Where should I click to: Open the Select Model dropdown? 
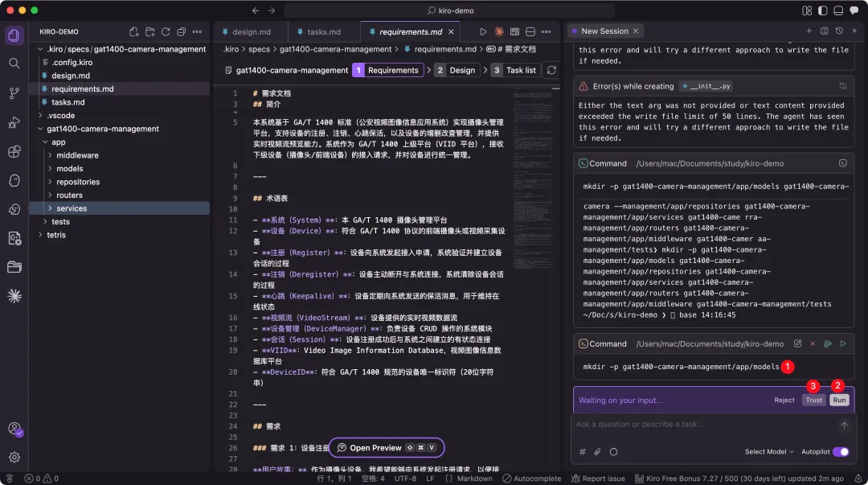click(x=769, y=452)
